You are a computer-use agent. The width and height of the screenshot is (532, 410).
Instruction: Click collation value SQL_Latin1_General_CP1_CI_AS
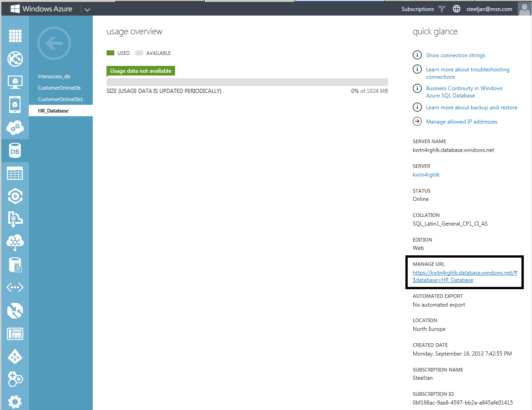(450, 223)
